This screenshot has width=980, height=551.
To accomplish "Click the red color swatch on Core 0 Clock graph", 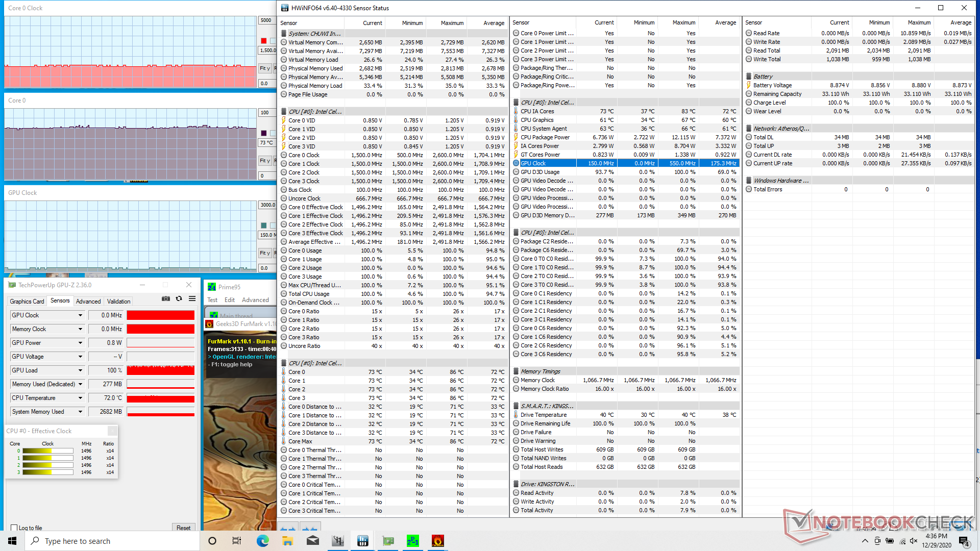I will point(263,41).
